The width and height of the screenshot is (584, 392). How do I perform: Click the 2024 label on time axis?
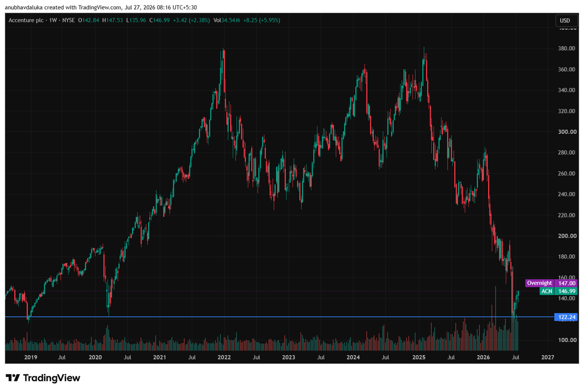[x=353, y=357]
